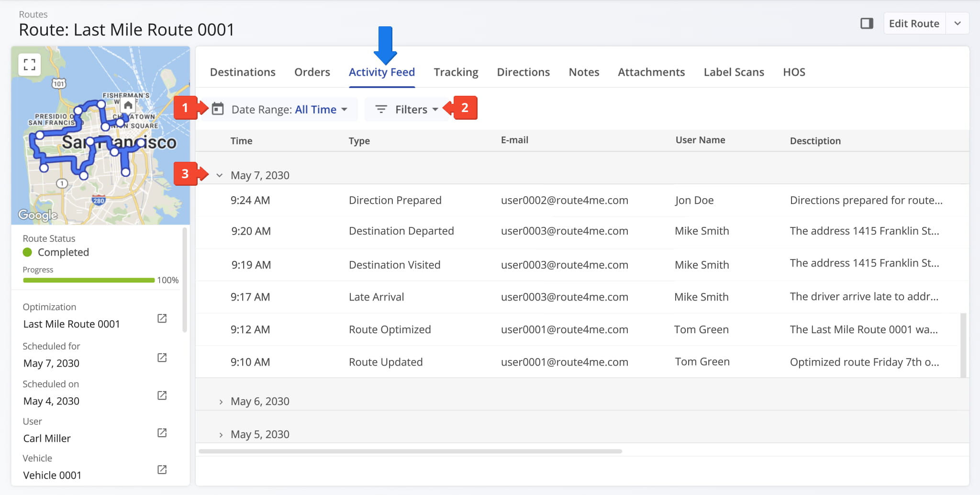
Task: Switch to the Tracking tab
Action: coord(456,72)
